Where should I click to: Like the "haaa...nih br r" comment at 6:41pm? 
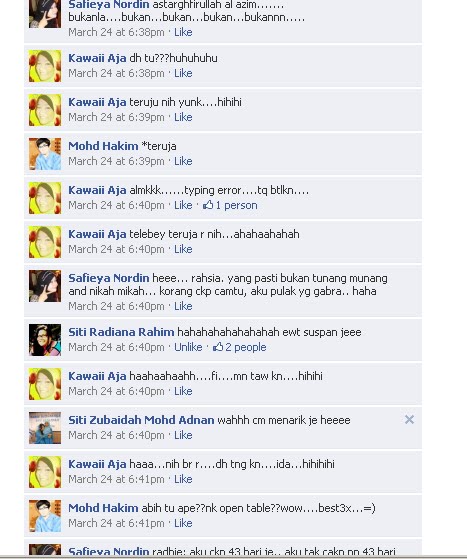tap(183, 479)
